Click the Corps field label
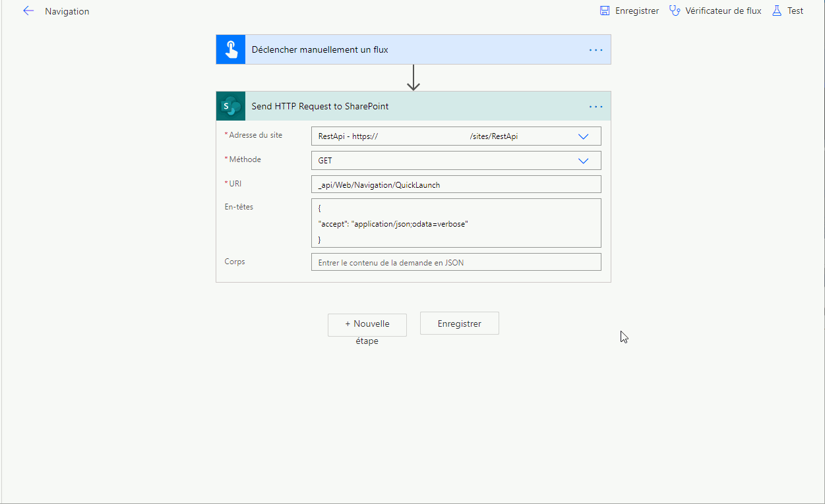 click(235, 262)
